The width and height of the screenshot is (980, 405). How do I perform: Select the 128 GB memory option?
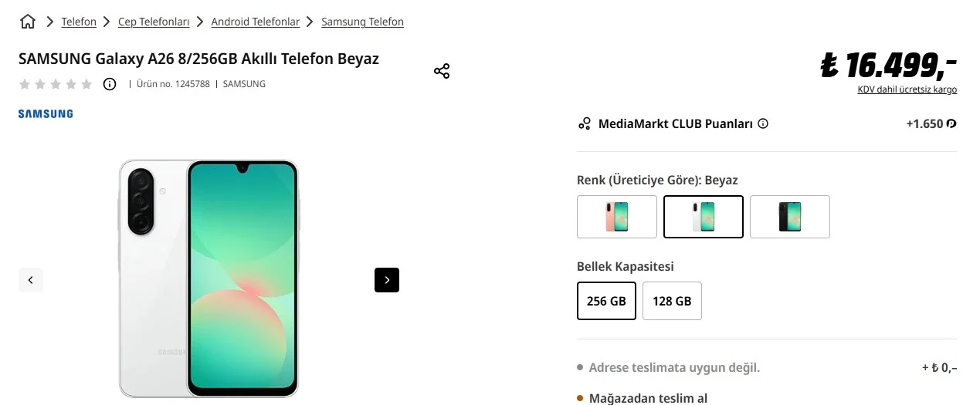point(672,301)
